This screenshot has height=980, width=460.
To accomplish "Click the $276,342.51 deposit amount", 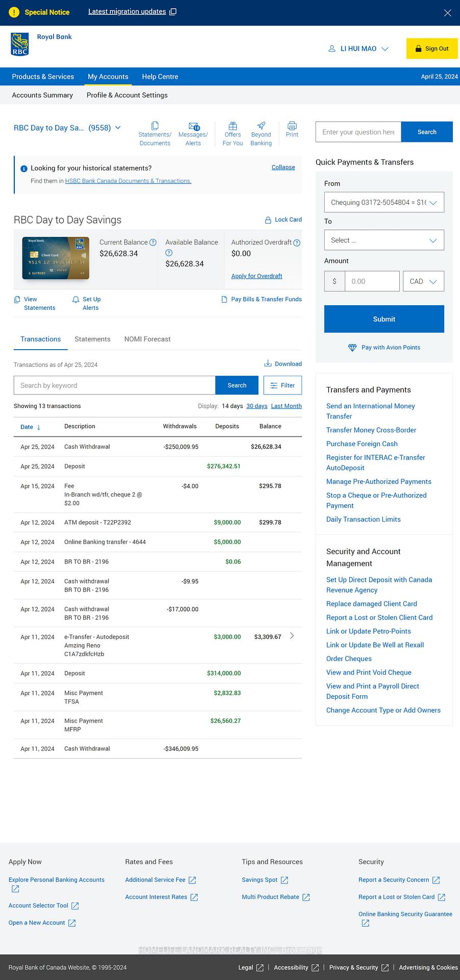I will [224, 466].
